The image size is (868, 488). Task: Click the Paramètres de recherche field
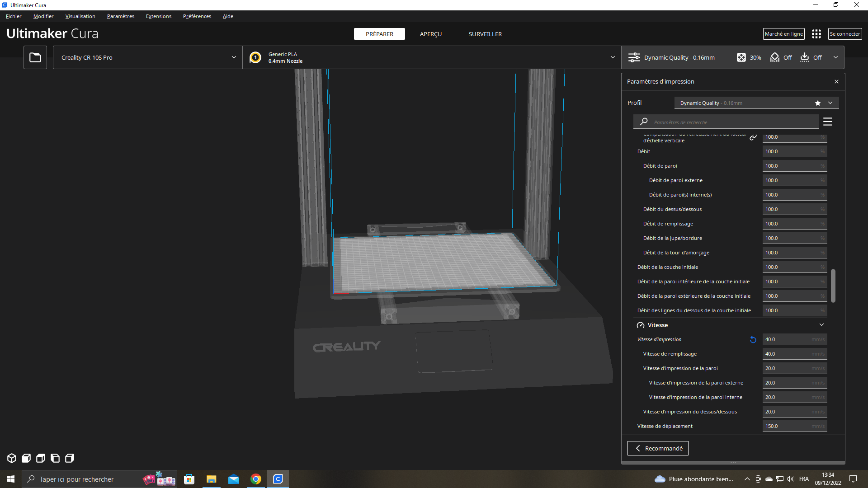(x=726, y=122)
